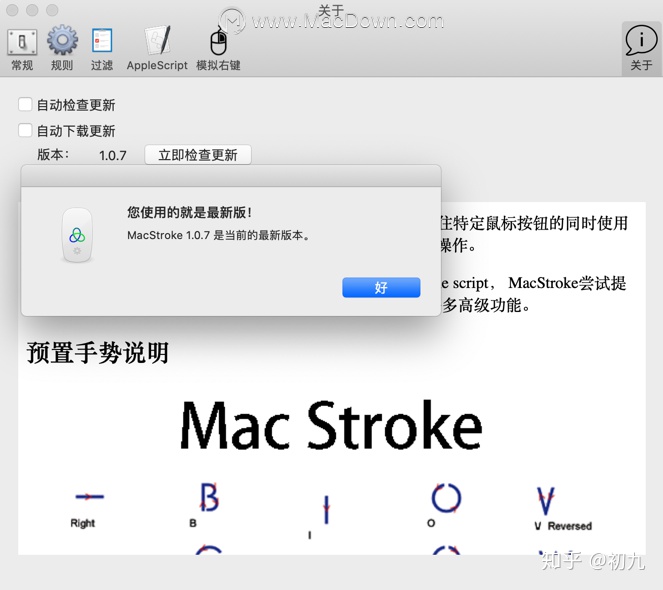Click the V Reversed gesture label

[563, 526]
